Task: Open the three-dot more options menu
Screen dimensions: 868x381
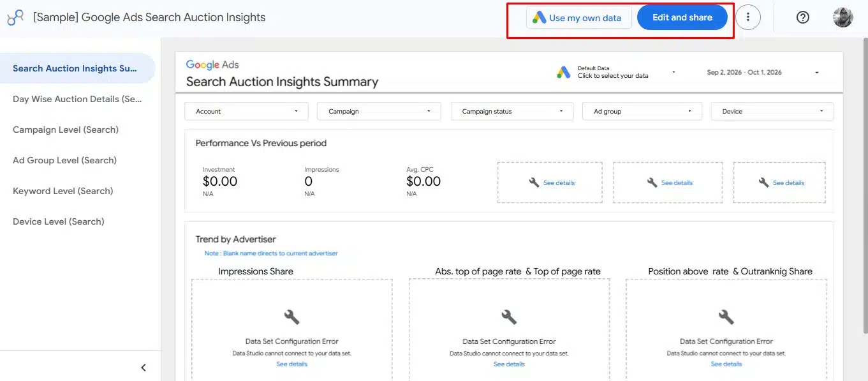Action: [x=748, y=17]
